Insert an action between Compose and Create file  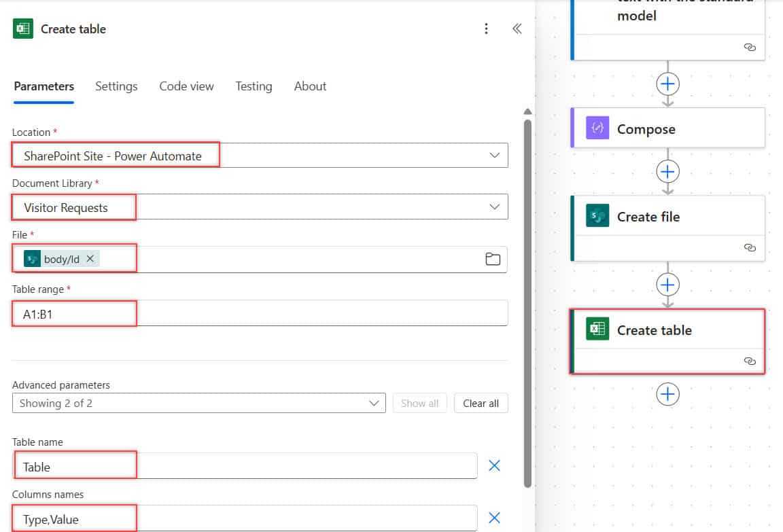(x=667, y=172)
